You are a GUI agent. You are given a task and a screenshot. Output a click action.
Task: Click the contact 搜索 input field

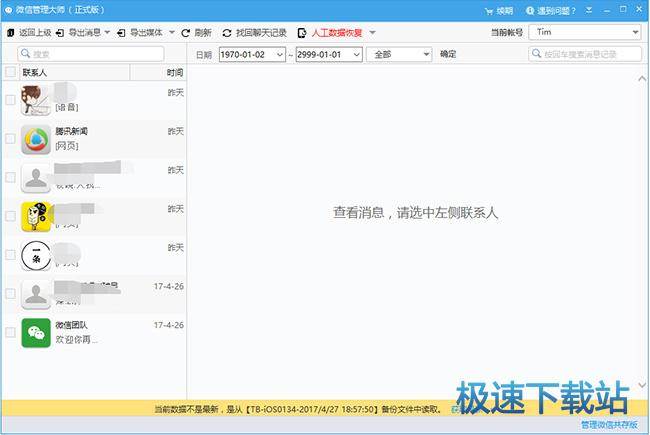pos(96,54)
